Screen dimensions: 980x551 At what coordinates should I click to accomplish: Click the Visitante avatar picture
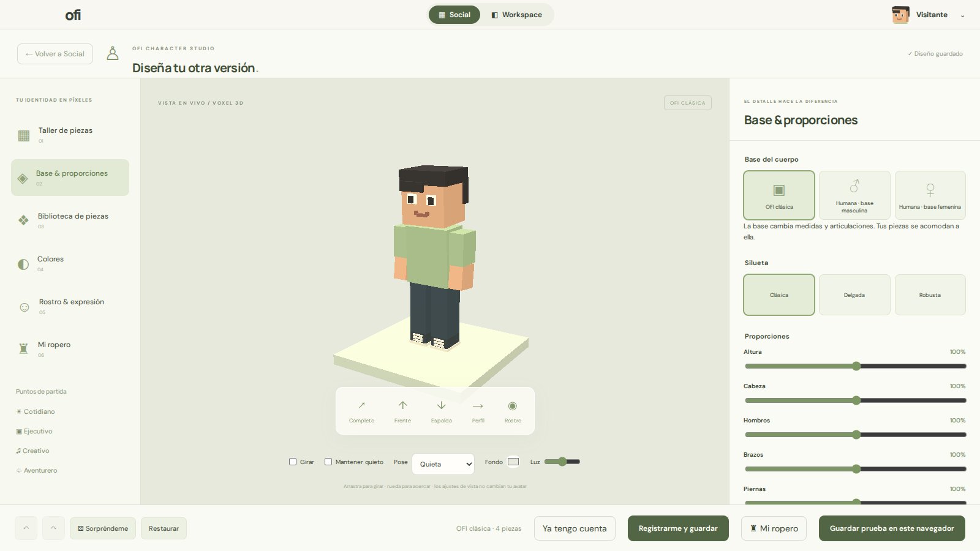(x=900, y=15)
